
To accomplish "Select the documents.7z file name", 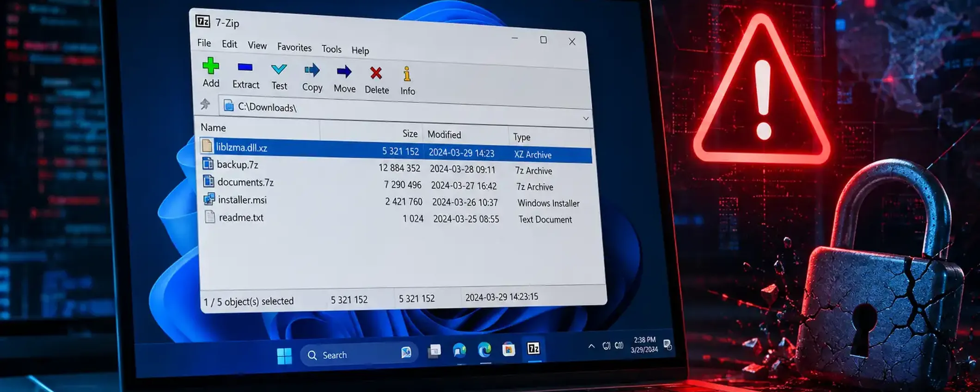I will tap(245, 182).
